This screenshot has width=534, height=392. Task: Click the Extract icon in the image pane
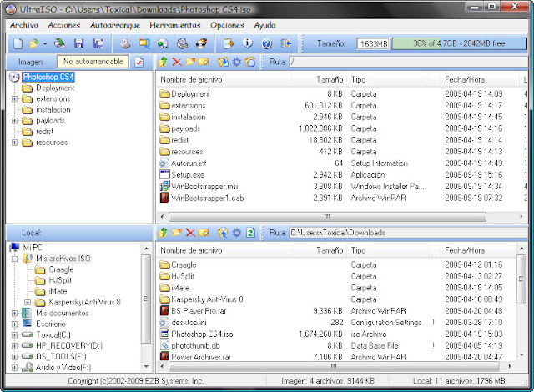click(223, 62)
